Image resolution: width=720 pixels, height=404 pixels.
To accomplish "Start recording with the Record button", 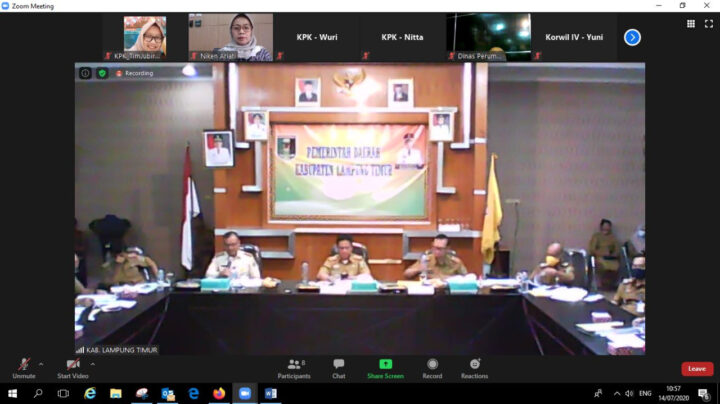I will click(432, 366).
